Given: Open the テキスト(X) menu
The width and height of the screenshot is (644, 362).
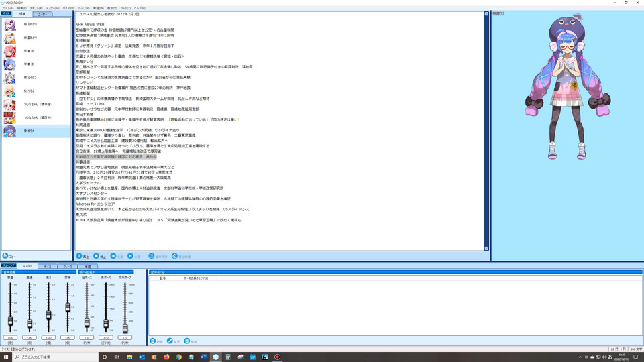Looking at the screenshot, I should pyautogui.click(x=36, y=8).
